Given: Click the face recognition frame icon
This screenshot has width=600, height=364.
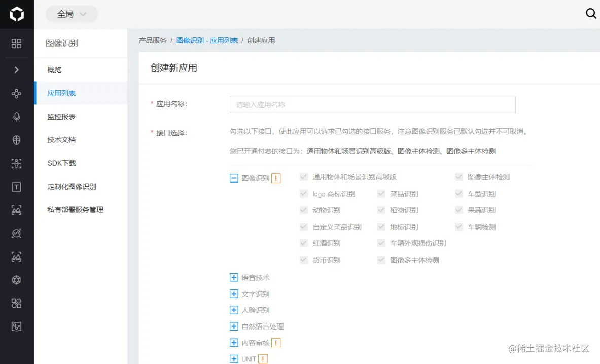Looking at the screenshot, I should (x=17, y=163).
